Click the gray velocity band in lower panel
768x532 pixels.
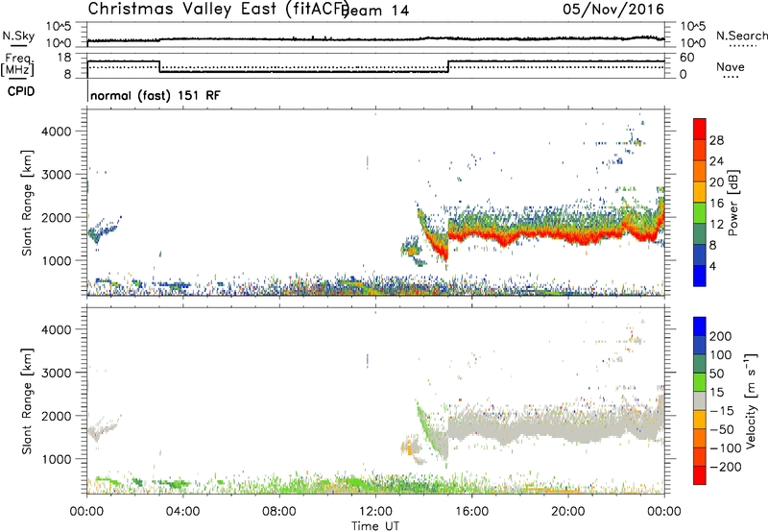pyautogui.click(x=556, y=426)
